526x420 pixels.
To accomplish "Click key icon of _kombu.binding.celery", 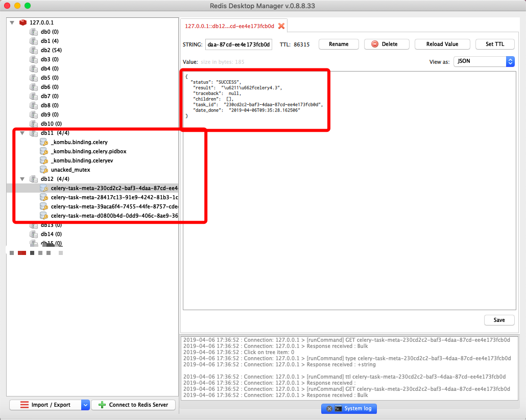I will click(x=44, y=143).
